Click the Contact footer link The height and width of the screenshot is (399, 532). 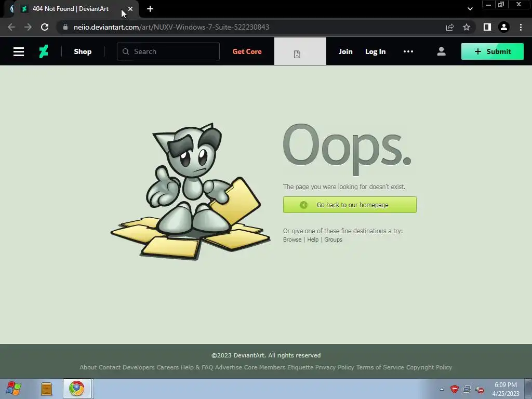[x=110, y=367]
